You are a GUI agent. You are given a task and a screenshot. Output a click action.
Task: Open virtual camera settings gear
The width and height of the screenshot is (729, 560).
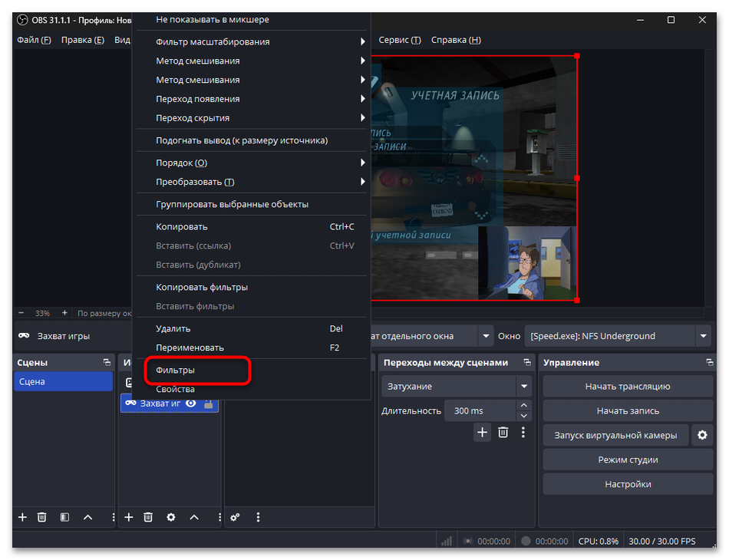pos(702,435)
